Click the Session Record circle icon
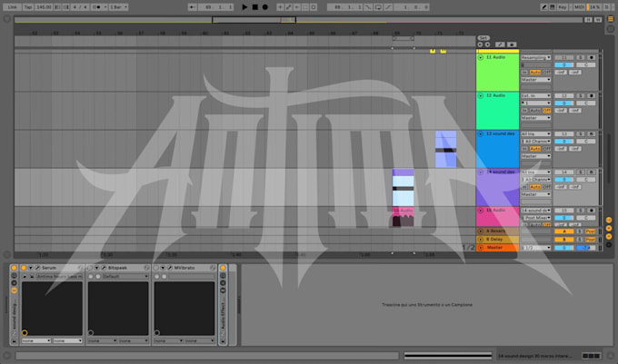The height and width of the screenshot is (364, 618). point(314,7)
